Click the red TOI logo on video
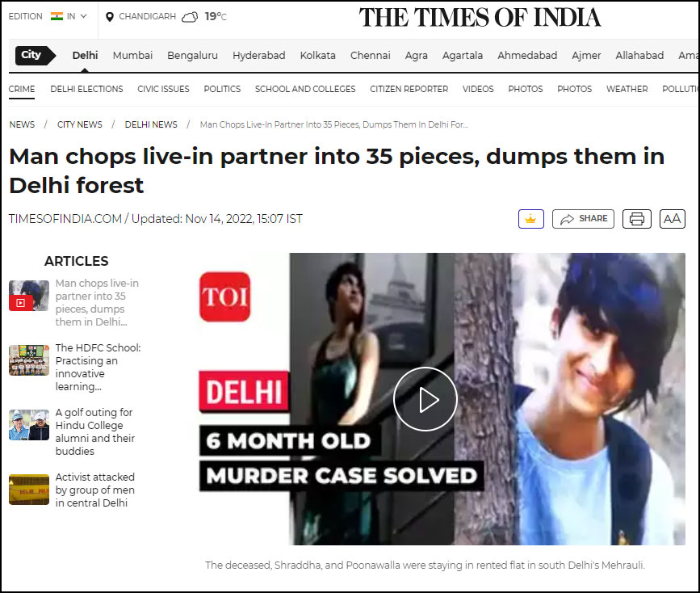 [225, 296]
